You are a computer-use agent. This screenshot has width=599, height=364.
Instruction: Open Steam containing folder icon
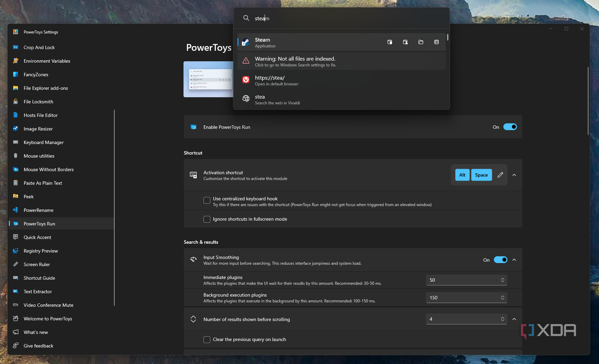421,42
